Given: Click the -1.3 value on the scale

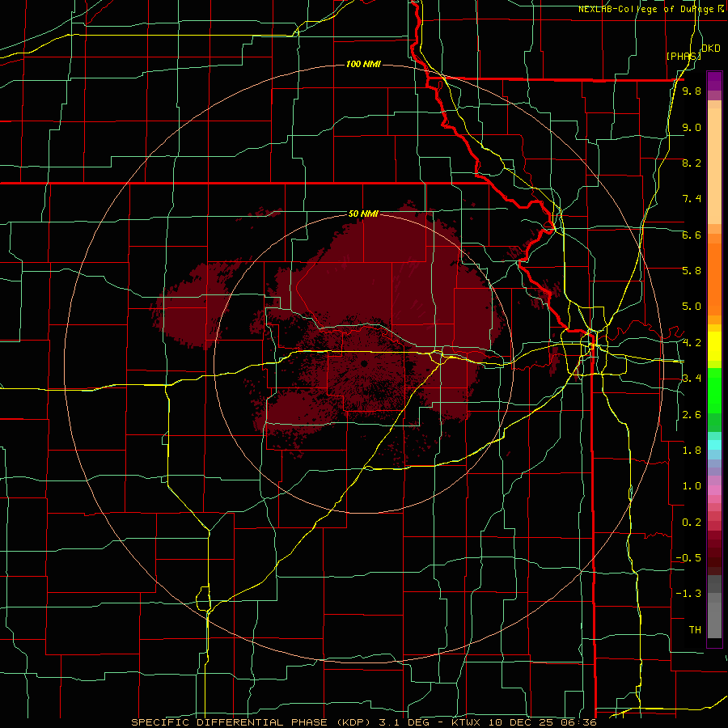Looking at the screenshot, I should (688, 594).
